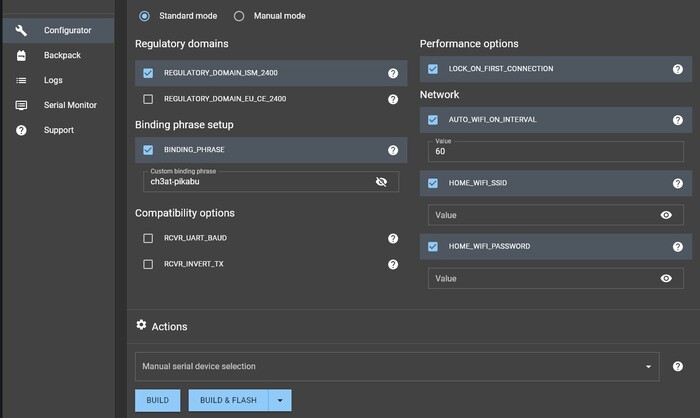Click the AUTO_WIFI_ON_INTERVAL value field
Screen dimensions: 700x418
pyautogui.click(x=555, y=151)
